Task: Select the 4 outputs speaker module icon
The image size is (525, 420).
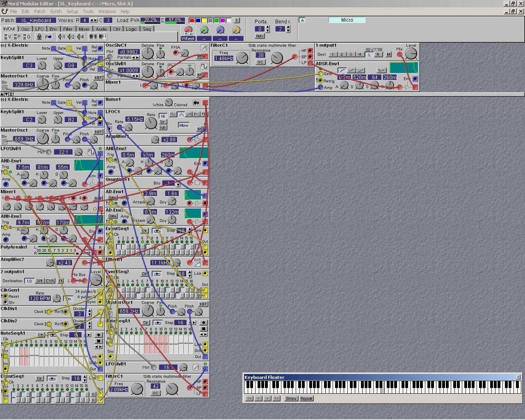Action: click(80, 37)
